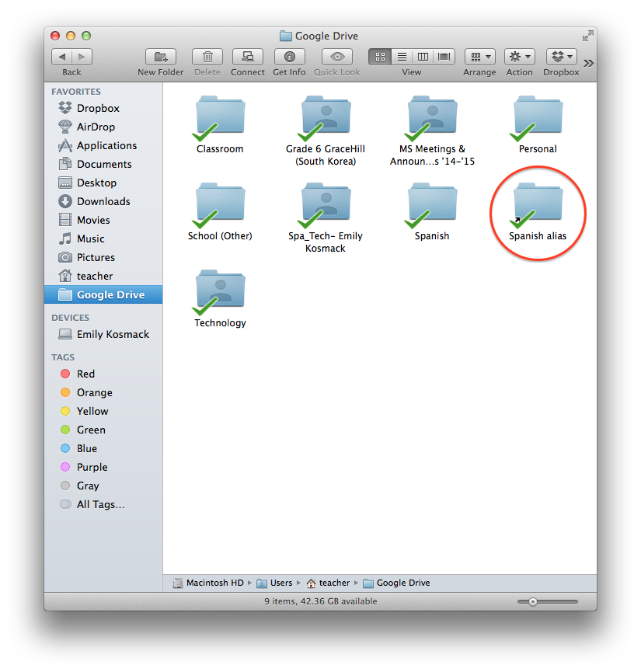Viewport: 641px width, 672px height.
Task: Filter by the Blue tag
Action: coord(103,449)
